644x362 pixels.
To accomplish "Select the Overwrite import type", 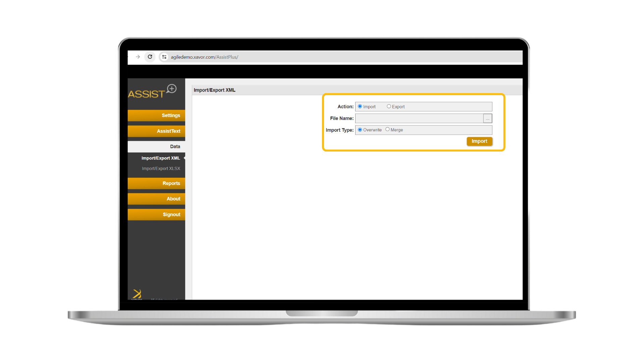I will 360,129.
